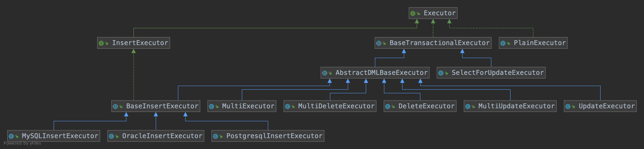Select the OracleInsertExecutor class node
644x149 pixels.
[x=162, y=136]
